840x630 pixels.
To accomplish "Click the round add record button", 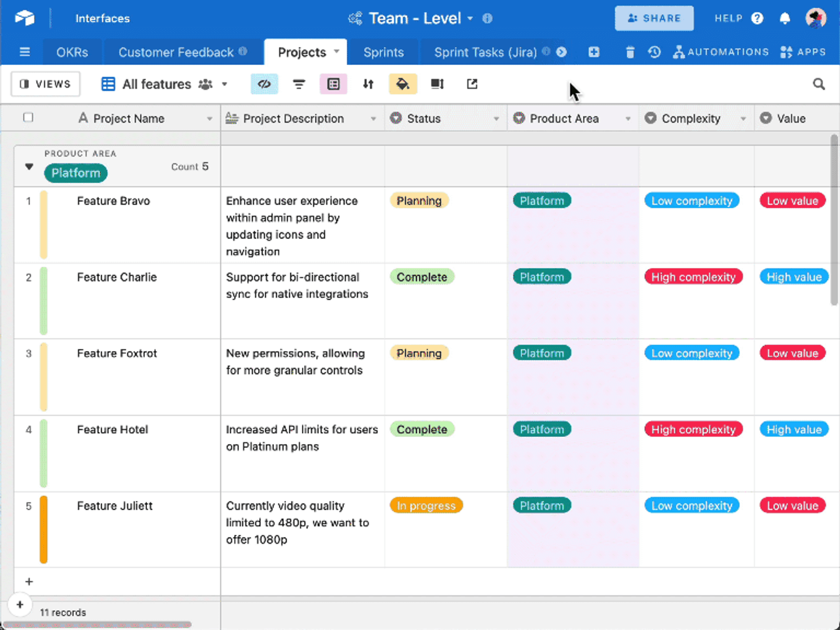I will coord(20,605).
